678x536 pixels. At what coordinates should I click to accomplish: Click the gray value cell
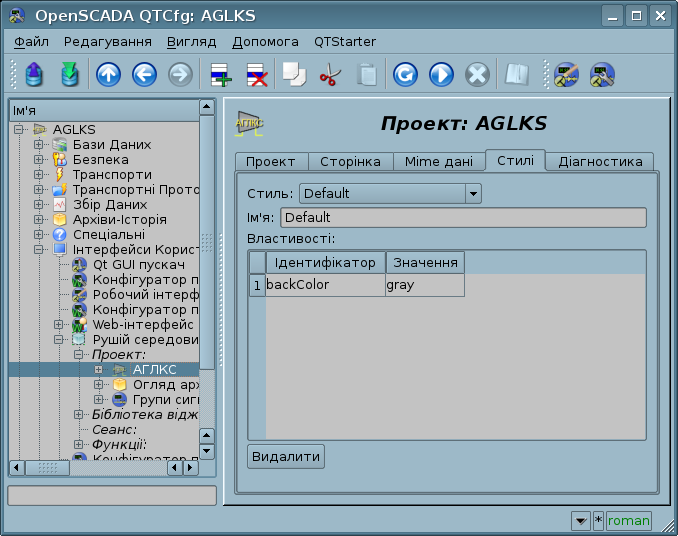coord(425,285)
